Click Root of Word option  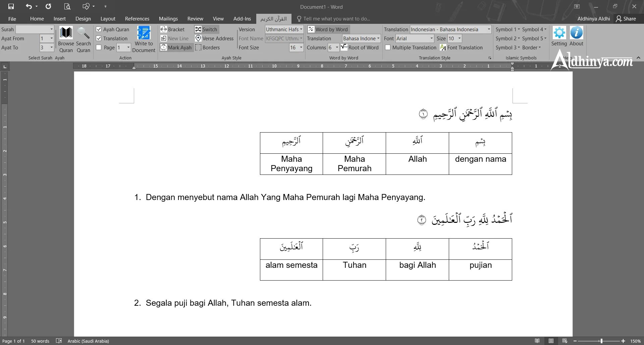360,48
